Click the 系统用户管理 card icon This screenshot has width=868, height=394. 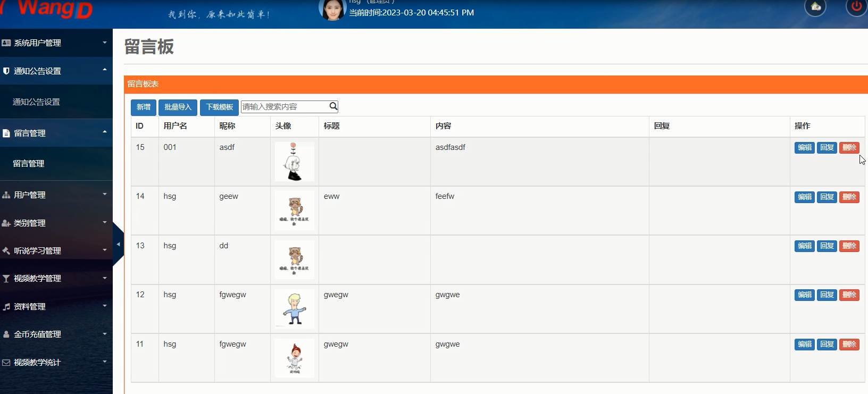[6, 43]
